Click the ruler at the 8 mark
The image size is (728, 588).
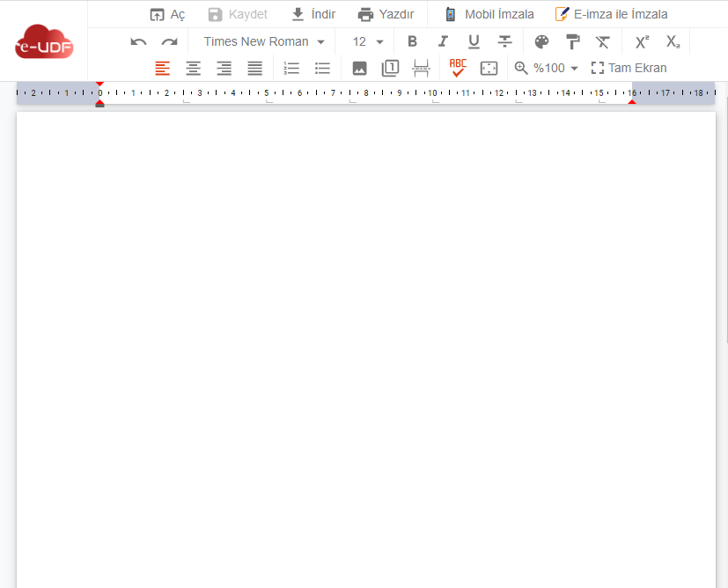coord(366,92)
